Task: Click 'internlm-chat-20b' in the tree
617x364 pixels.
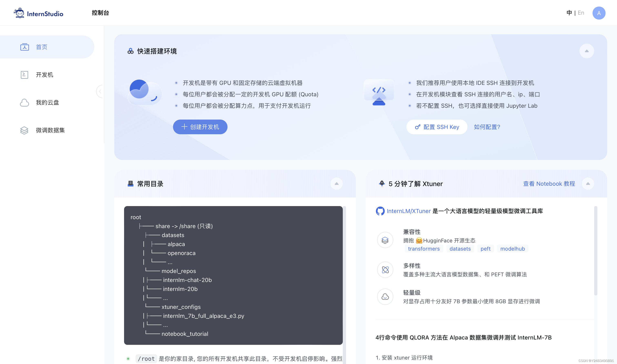Action: tap(187, 280)
